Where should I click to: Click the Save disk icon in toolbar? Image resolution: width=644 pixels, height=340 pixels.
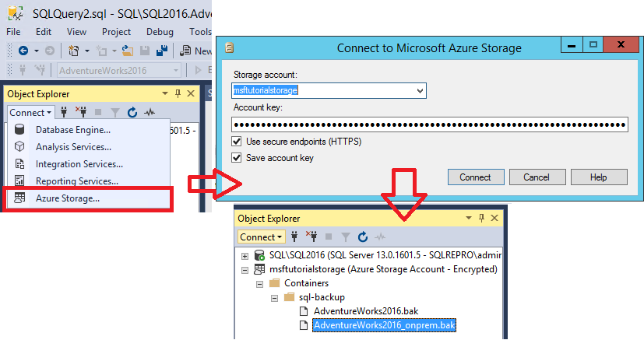point(145,51)
